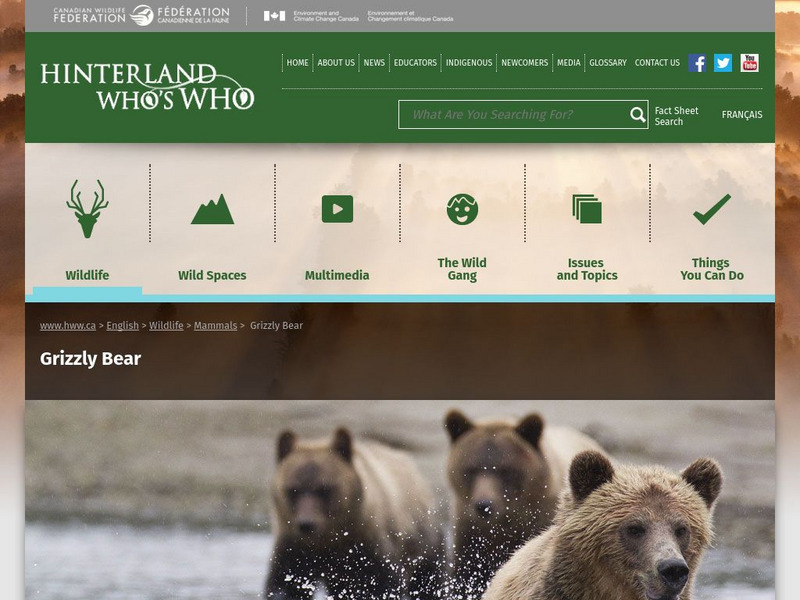
Task: Click the Environment and Climate Change Canada logo
Action: [360, 16]
